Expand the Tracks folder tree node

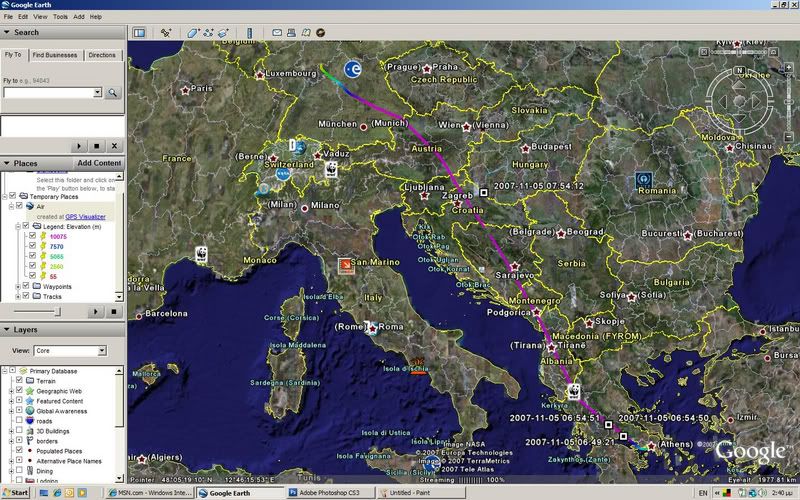pyautogui.click(x=18, y=296)
